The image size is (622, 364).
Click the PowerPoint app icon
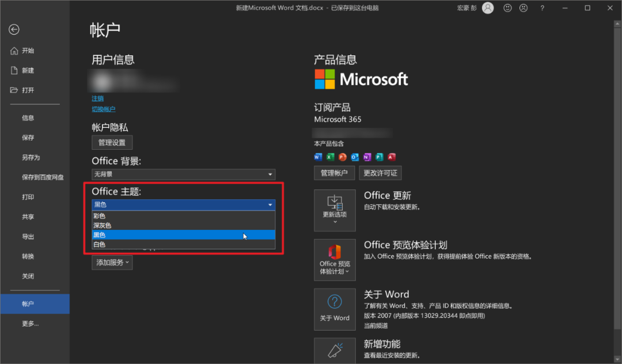343,157
